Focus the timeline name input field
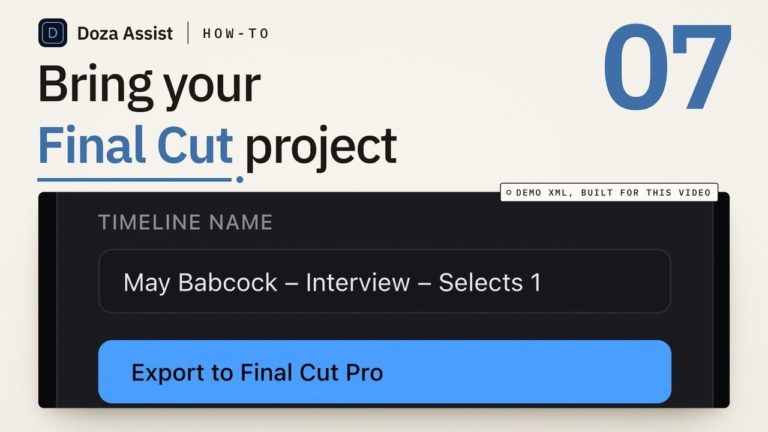 click(384, 282)
